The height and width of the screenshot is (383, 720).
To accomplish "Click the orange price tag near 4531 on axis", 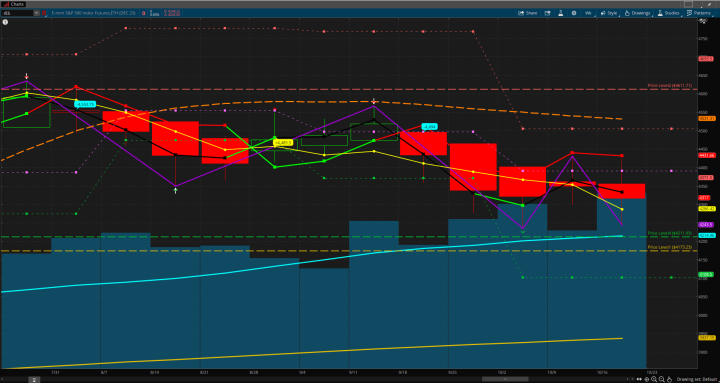I will pyautogui.click(x=706, y=118).
